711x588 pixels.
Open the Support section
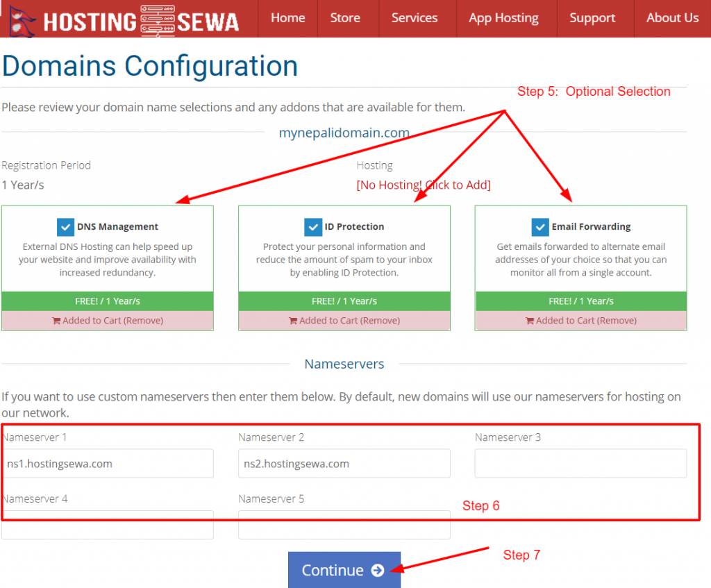coord(592,18)
